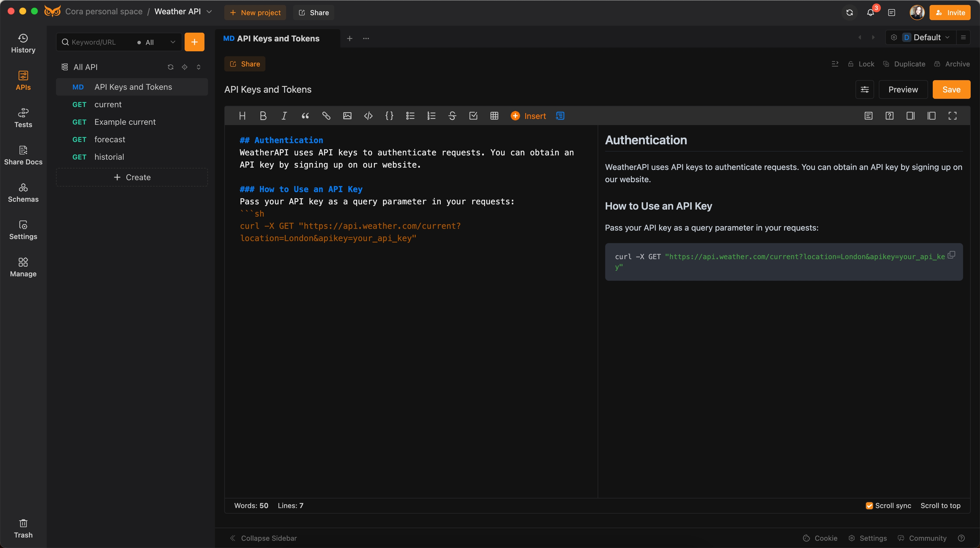This screenshot has width=980, height=548.
Task: Click the Invite button
Action: 950,13
